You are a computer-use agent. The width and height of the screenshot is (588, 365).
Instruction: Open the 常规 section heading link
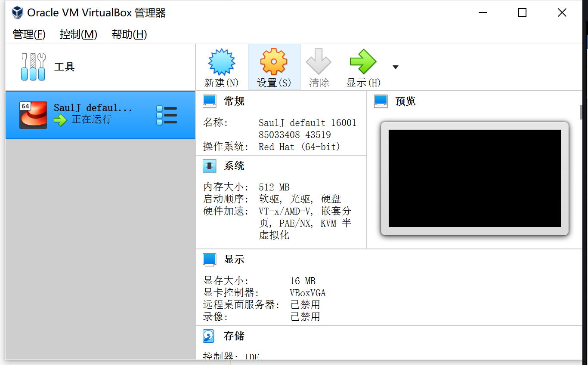(x=234, y=101)
